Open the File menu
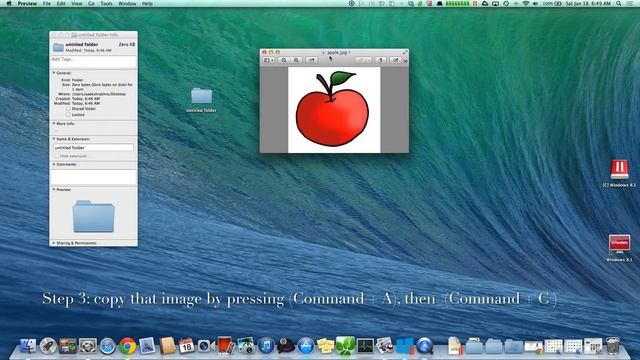Screen dimensions: 640x360 [47, 3]
